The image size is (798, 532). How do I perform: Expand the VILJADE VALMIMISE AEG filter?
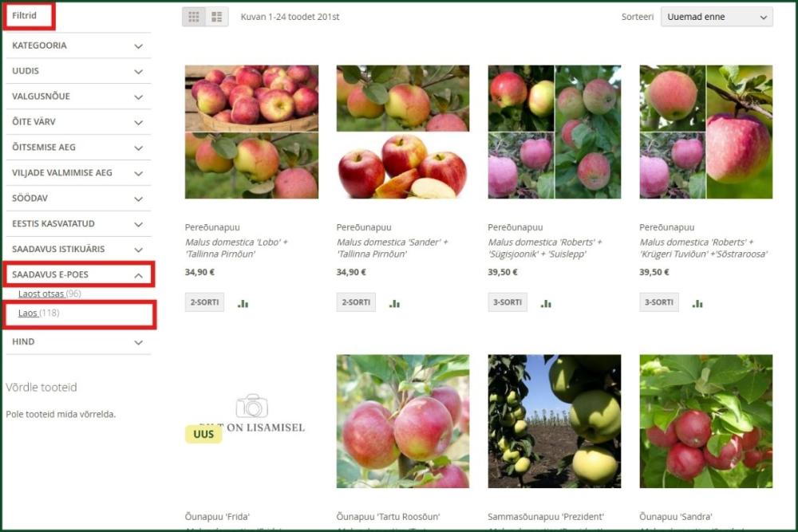tap(78, 173)
